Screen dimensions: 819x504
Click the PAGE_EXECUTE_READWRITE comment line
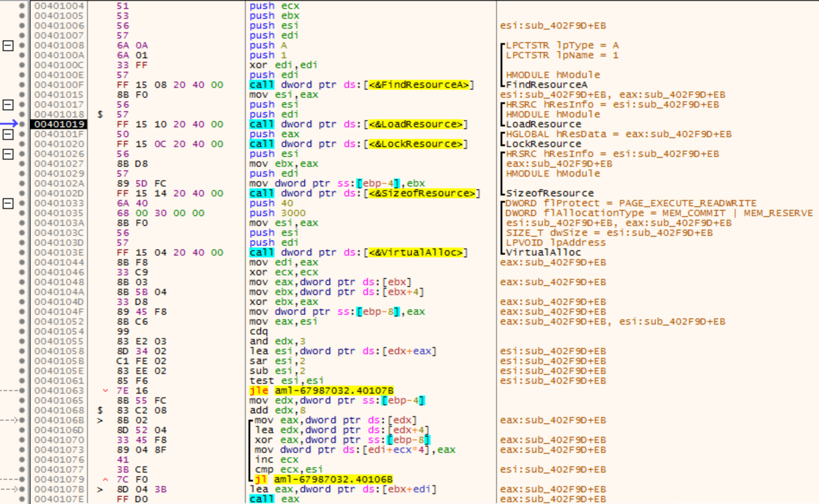tap(631, 203)
